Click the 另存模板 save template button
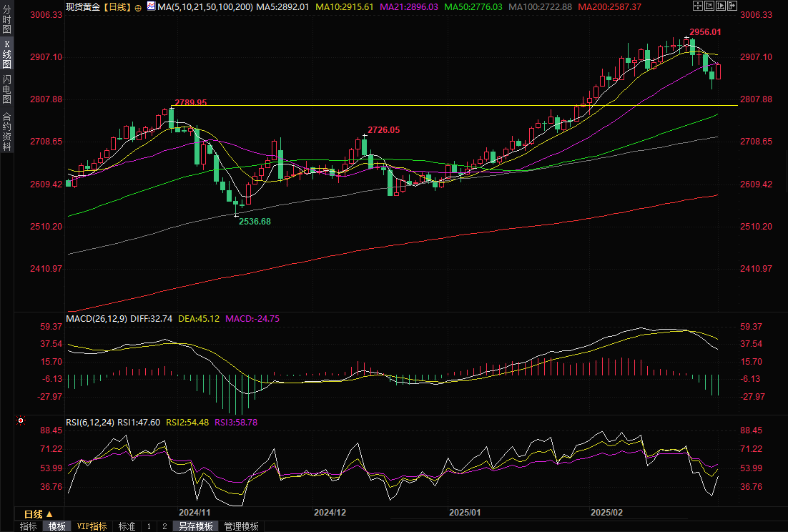788x532 pixels. pos(196,526)
